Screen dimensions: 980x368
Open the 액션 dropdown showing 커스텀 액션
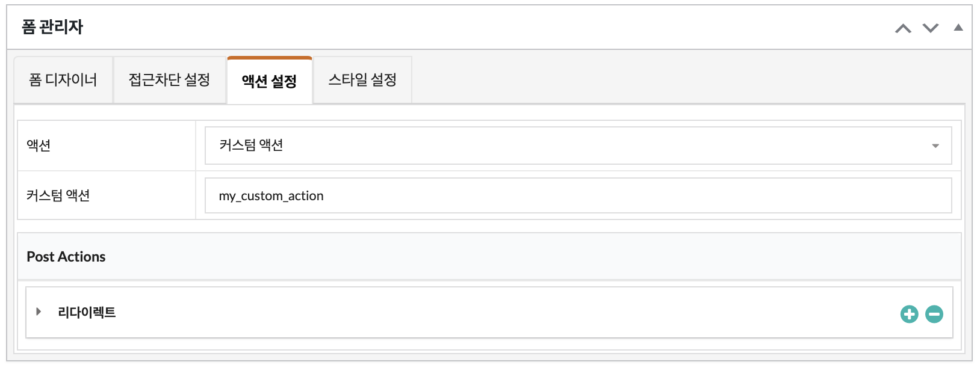(x=578, y=146)
